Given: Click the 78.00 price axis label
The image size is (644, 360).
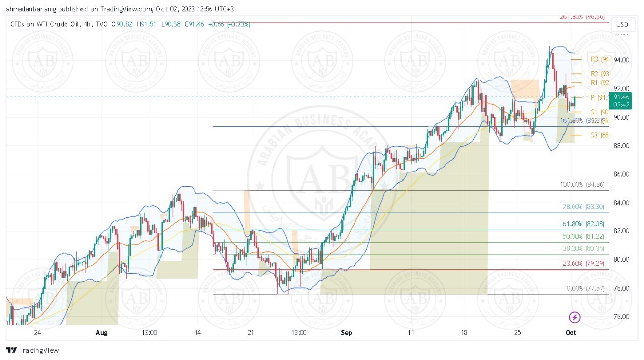Looking at the screenshot, I should 621,288.
